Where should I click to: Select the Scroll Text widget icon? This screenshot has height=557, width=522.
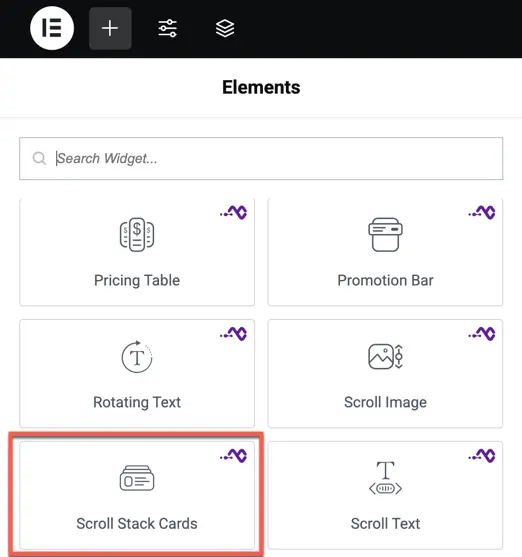coord(386,478)
